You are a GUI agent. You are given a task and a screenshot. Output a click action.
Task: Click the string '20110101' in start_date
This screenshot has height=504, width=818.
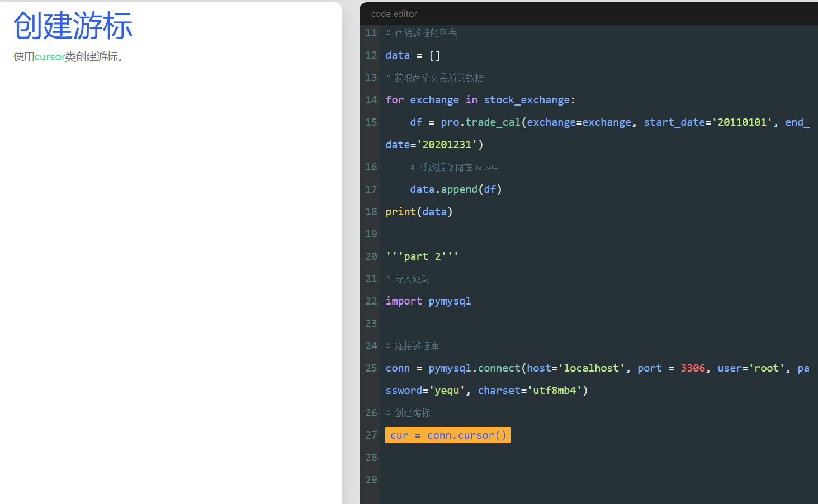[742, 122]
